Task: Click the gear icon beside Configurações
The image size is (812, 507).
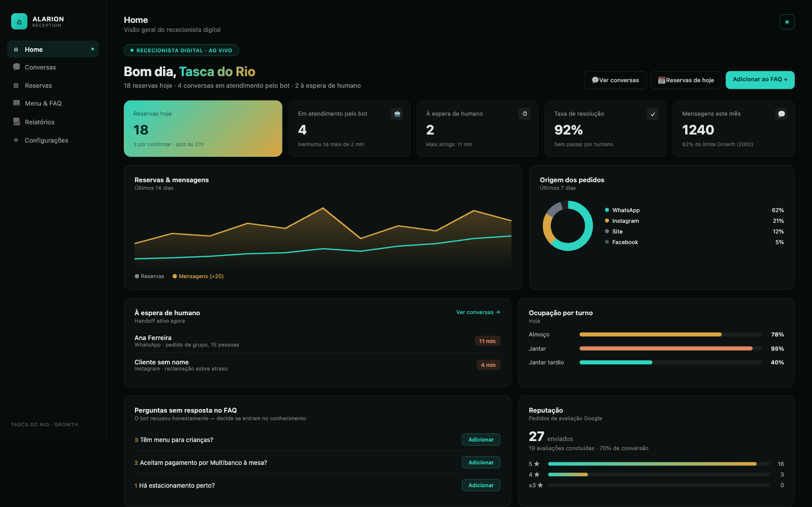Action: 16,141
